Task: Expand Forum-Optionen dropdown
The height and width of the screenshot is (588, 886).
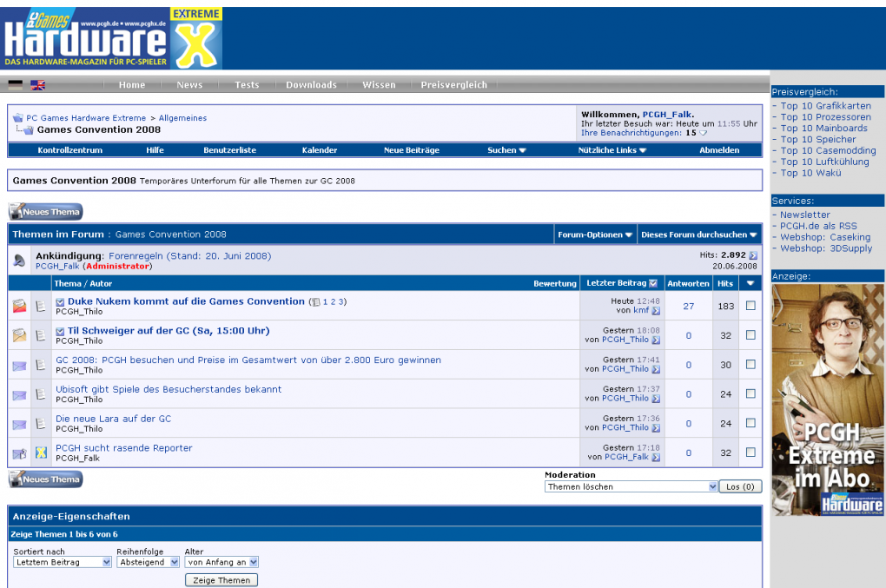Action: tap(595, 235)
